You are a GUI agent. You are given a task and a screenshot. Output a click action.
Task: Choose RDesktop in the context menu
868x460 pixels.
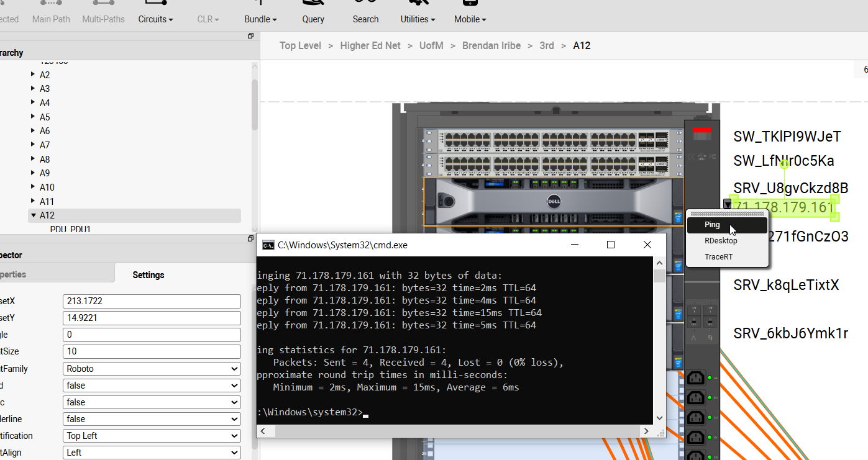pyautogui.click(x=721, y=241)
